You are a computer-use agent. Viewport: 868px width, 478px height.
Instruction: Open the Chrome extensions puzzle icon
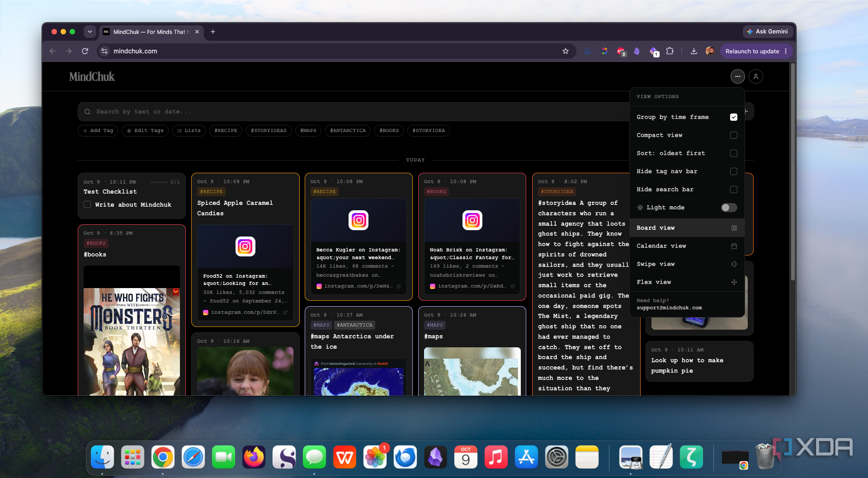pos(670,51)
